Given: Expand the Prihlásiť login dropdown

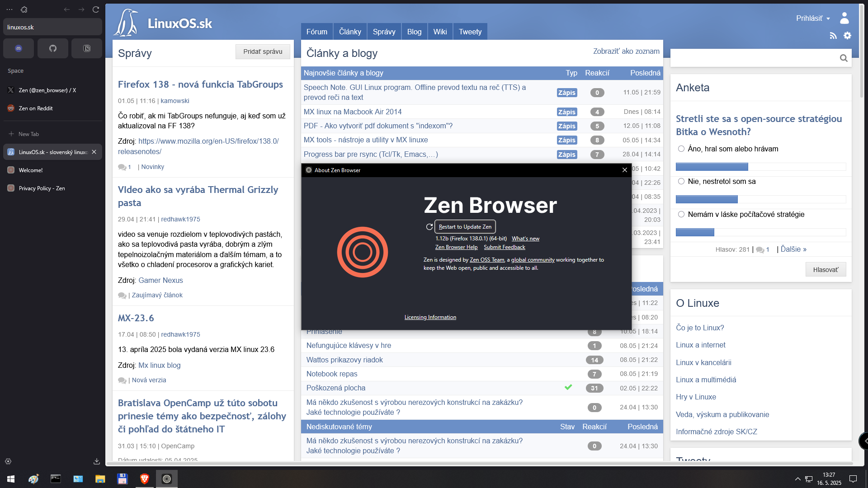Looking at the screenshot, I should (x=813, y=18).
